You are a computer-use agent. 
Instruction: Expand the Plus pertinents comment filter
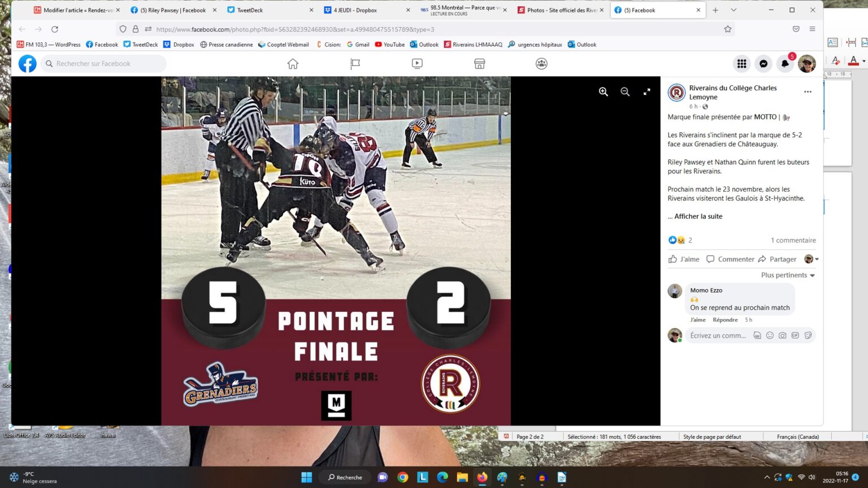point(788,275)
